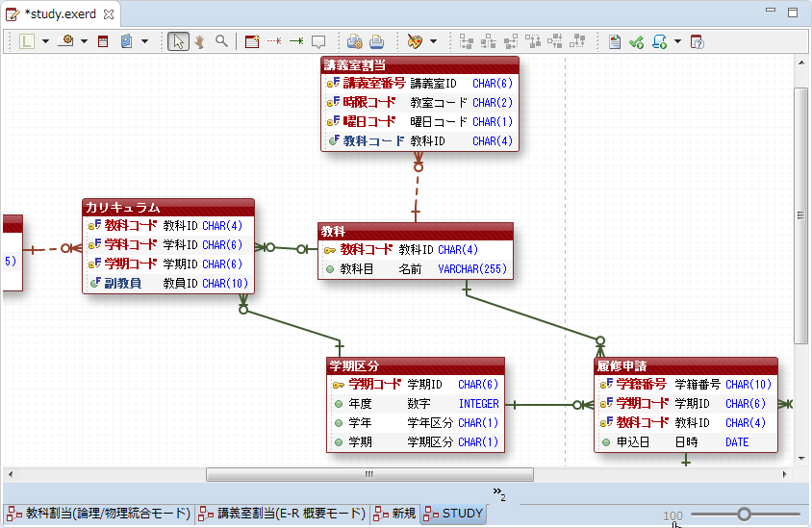Expand the display settings gear dropdown arrow
This screenshot has height=528, width=812.
[84, 41]
